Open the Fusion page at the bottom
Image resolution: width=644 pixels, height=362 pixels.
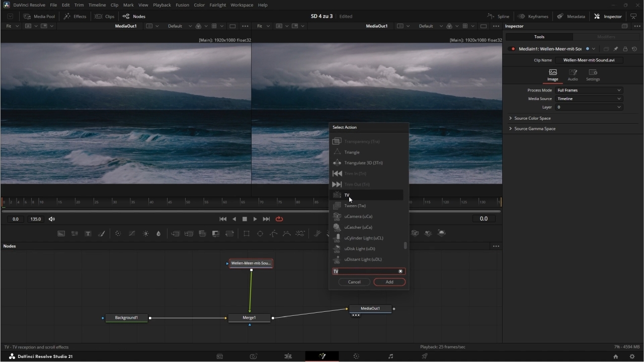[322, 356]
